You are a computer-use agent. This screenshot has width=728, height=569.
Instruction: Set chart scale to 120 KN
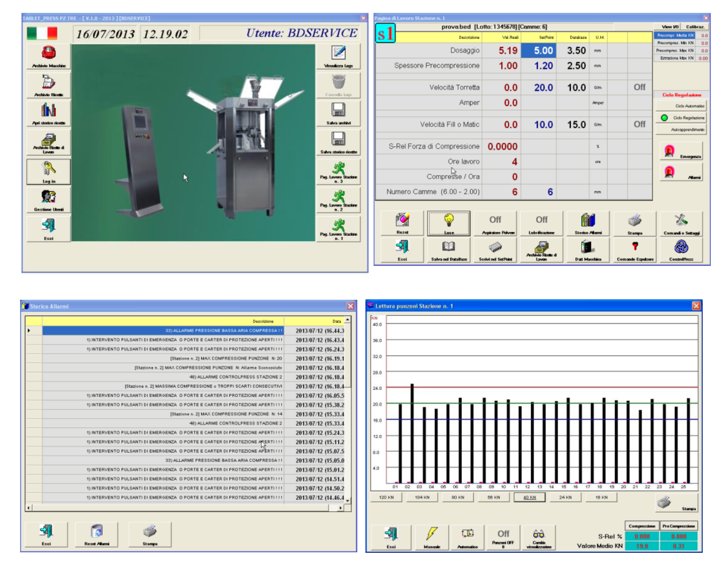[386, 497]
